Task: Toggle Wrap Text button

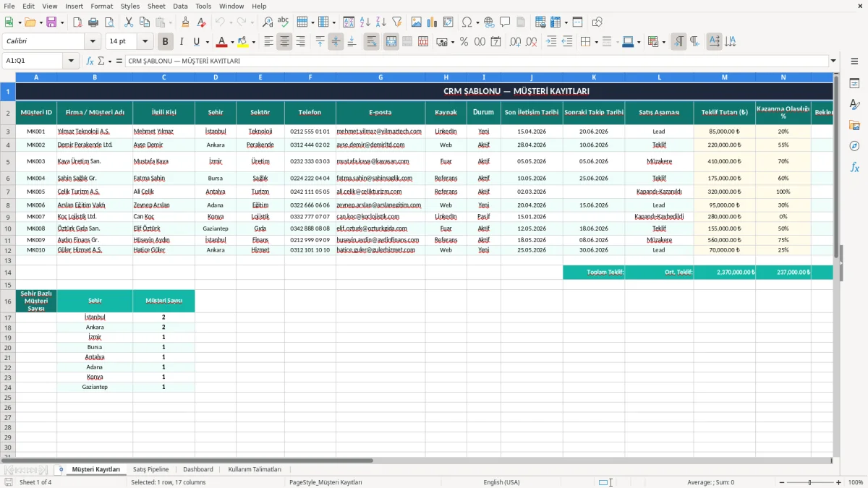Action: tap(371, 42)
